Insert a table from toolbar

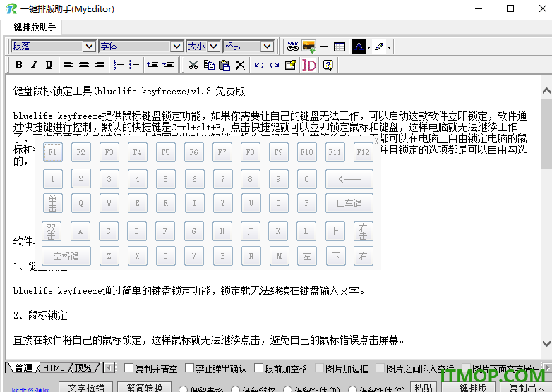[x=340, y=47]
